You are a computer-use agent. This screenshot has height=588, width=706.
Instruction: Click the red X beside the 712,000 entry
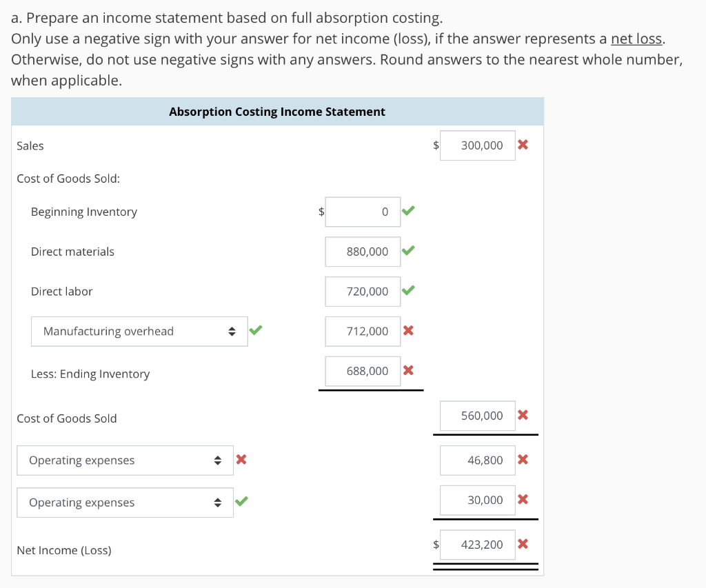tap(408, 331)
